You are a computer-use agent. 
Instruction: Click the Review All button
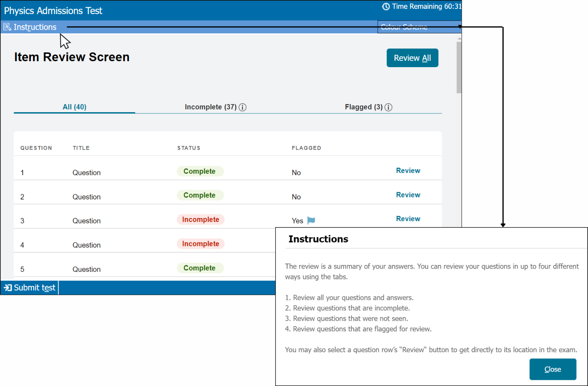412,57
